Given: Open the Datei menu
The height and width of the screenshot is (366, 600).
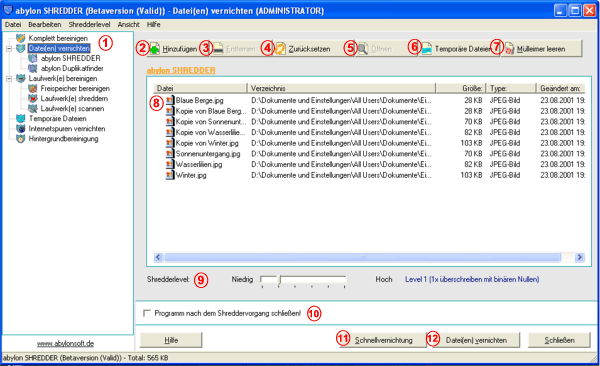Looking at the screenshot, I should [x=13, y=25].
